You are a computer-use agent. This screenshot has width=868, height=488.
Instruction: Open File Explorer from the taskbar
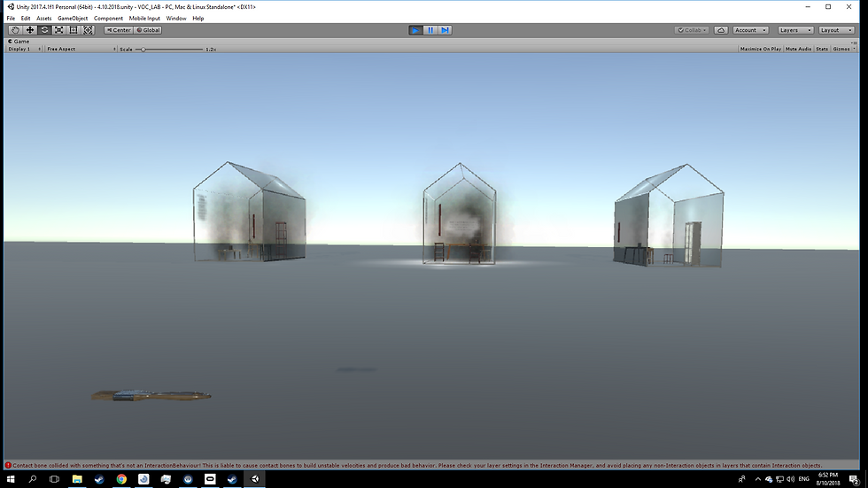77,479
